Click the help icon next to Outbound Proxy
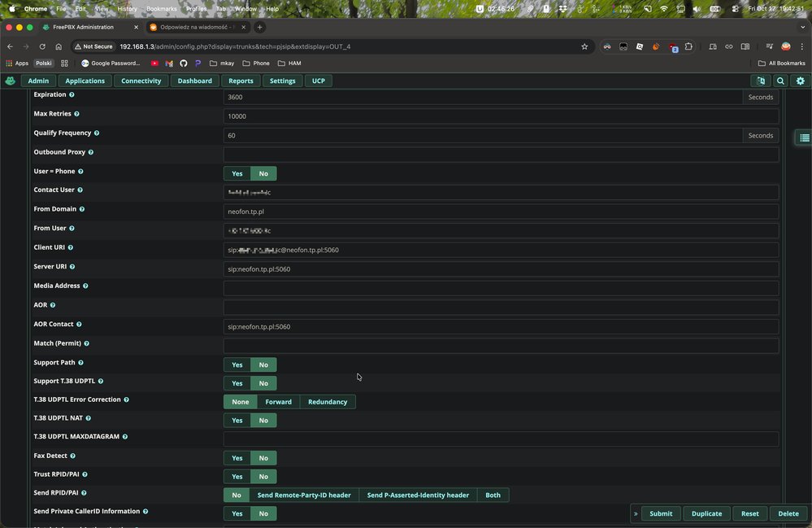This screenshot has height=528, width=812. pos(91,152)
